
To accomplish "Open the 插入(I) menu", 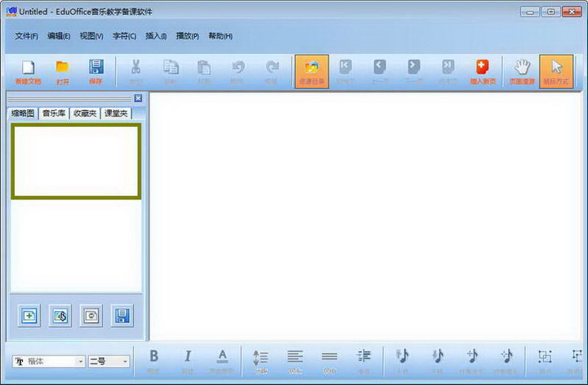I will tap(156, 36).
